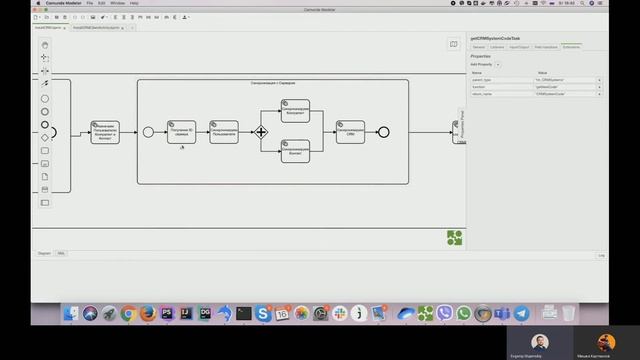Open the Input/Output properties tab

[x=519, y=47]
